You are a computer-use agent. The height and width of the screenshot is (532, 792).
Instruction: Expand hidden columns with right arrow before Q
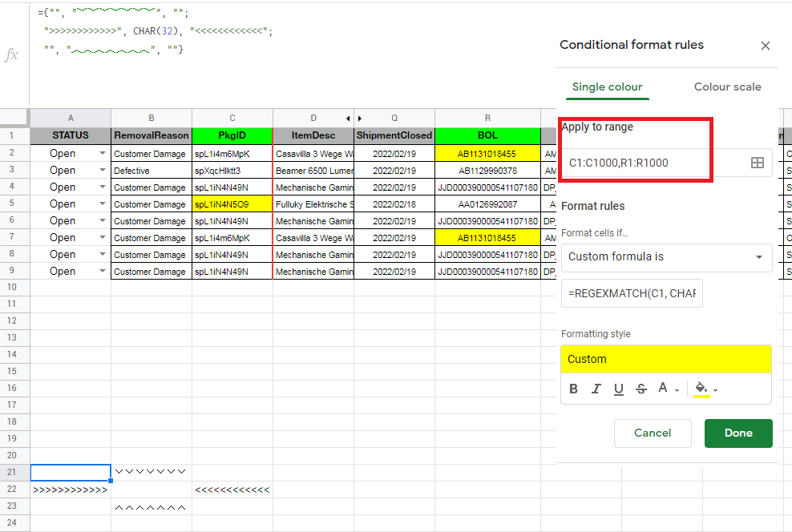[360, 119]
